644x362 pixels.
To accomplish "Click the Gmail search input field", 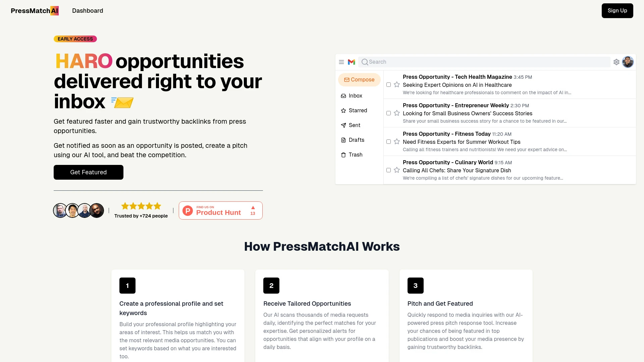I will click(x=485, y=62).
